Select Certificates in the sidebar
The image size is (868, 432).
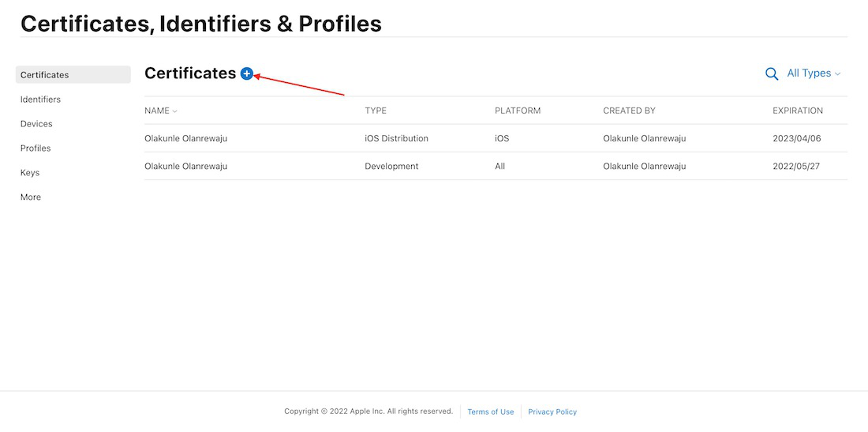coord(45,75)
